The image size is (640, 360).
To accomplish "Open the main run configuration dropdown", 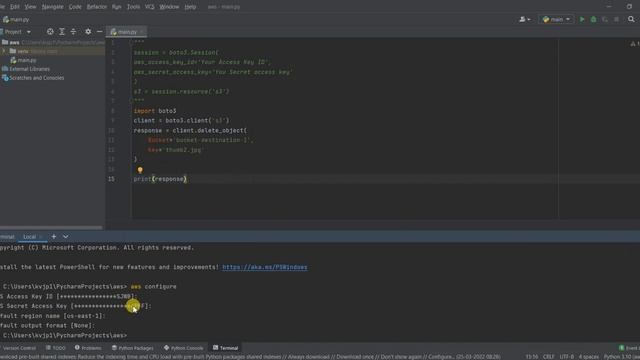I will click(x=556, y=19).
